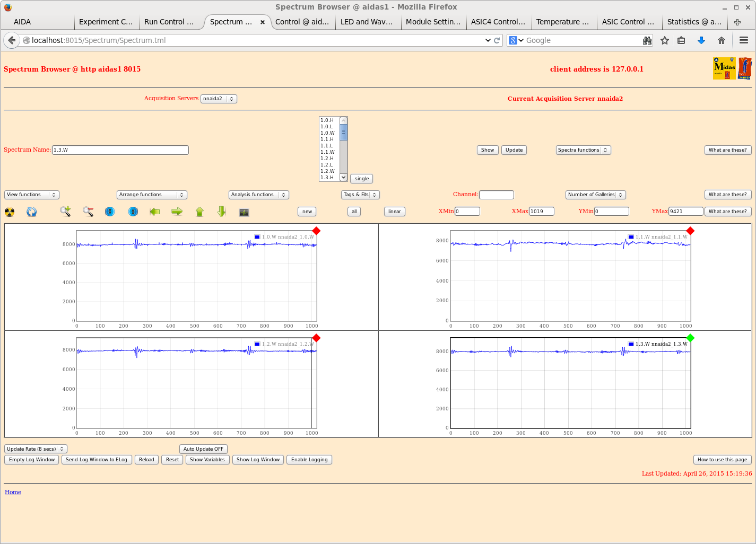The height and width of the screenshot is (544, 756).
Task: Click the Show Log Window button
Action: point(258,460)
